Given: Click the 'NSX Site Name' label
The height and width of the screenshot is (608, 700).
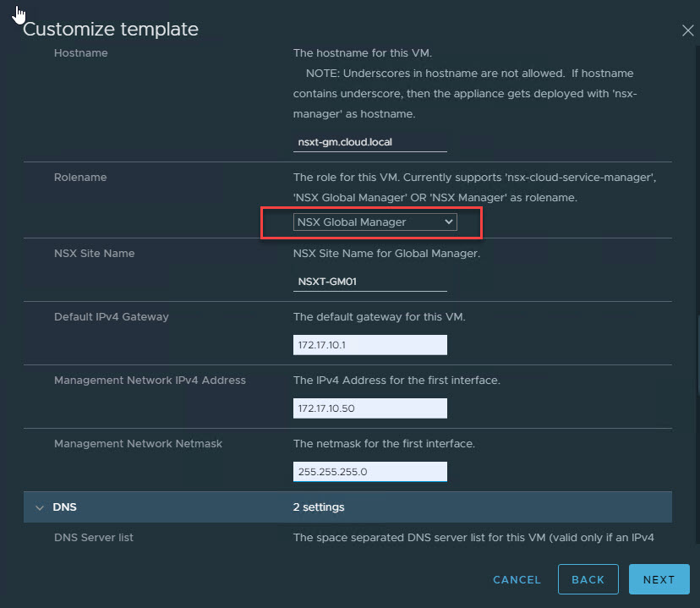Looking at the screenshot, I should tap(94, 254).
